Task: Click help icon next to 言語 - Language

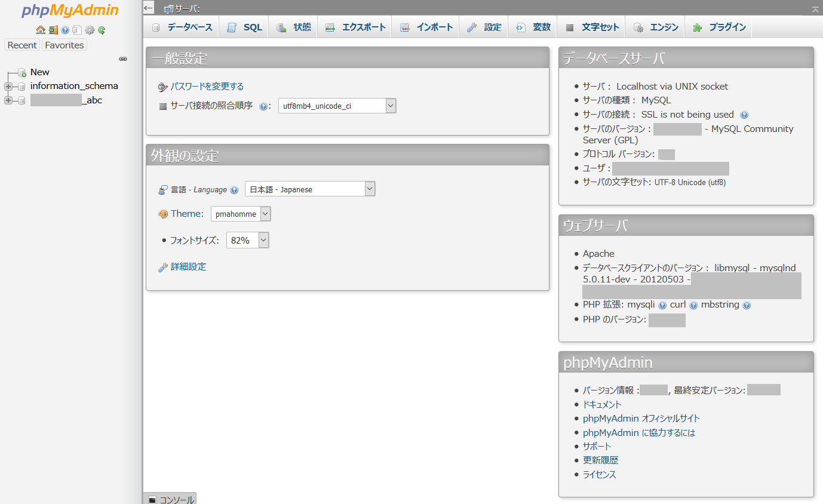Action: 234,190
